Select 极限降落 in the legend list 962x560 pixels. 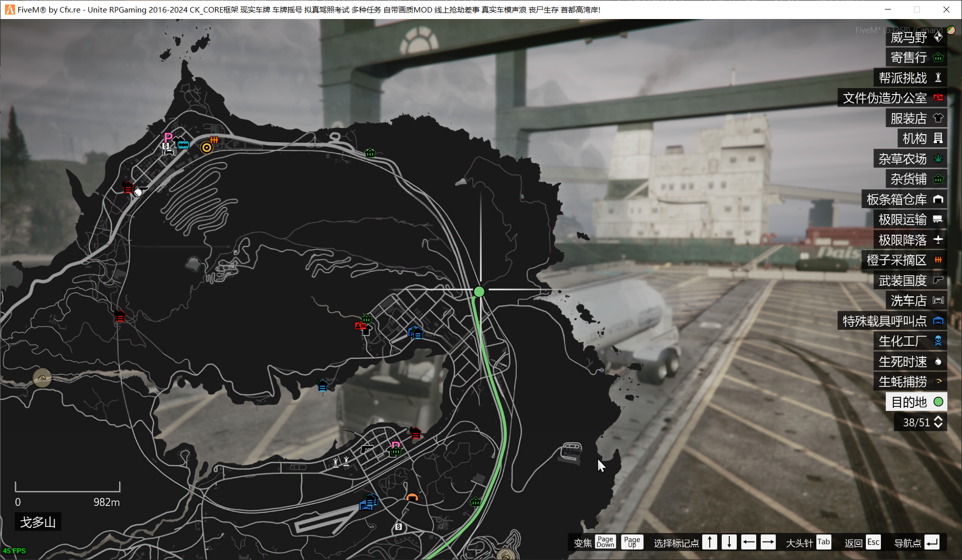pos(910,240)
